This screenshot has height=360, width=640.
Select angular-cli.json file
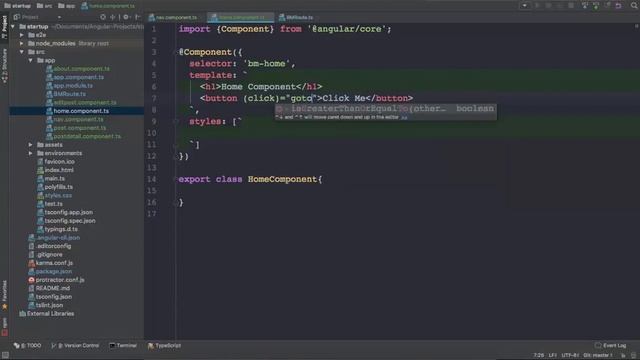[54, 238]
